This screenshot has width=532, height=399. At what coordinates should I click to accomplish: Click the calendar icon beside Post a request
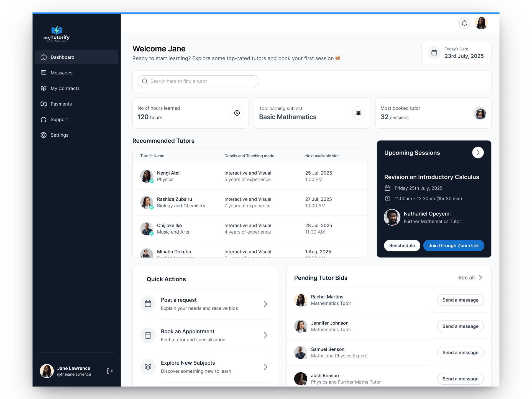click(148, 304)
